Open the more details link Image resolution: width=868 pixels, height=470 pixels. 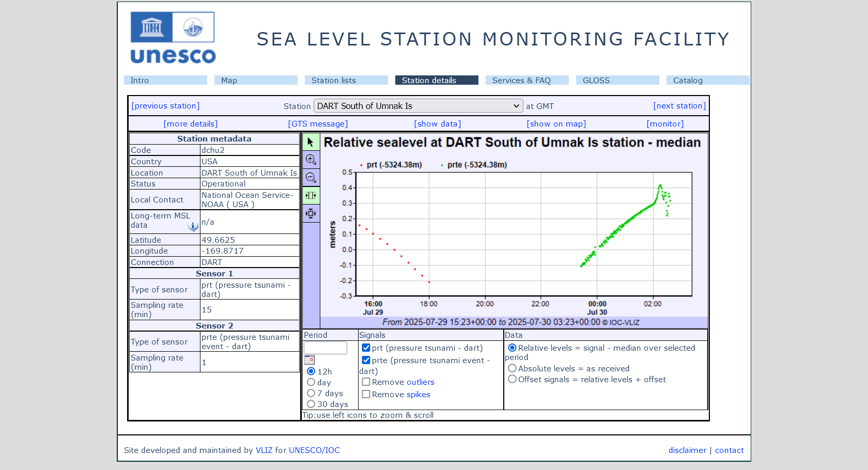191,124
